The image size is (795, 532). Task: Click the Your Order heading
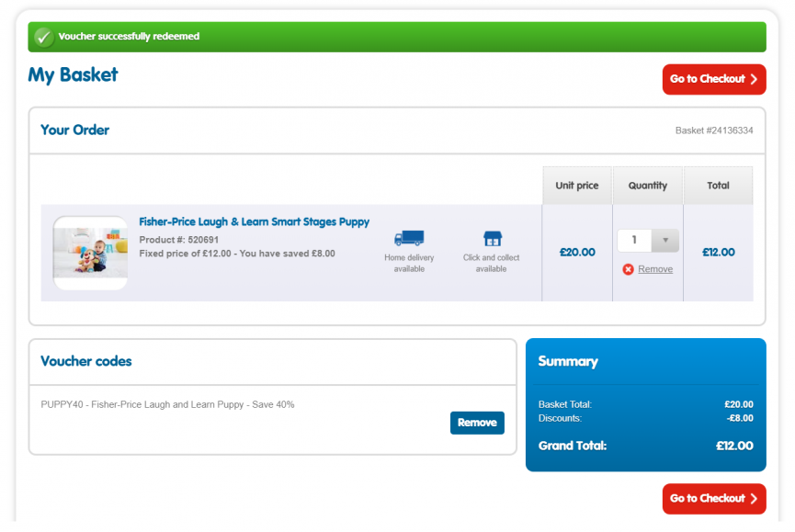point(75,130)
